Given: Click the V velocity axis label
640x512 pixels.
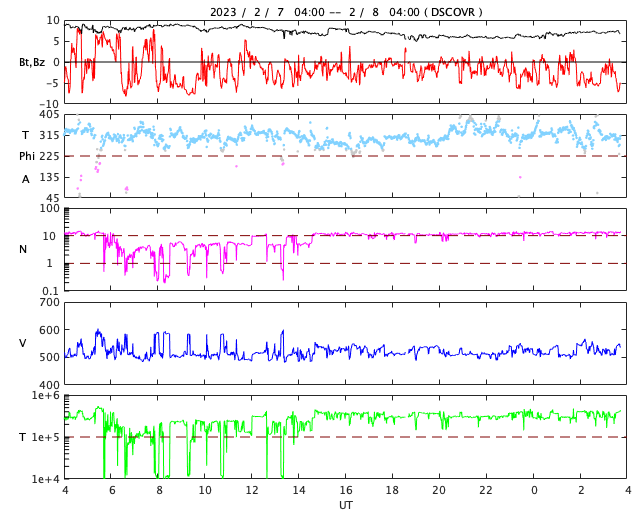Looking at the screenshot, I should [23, 343].
